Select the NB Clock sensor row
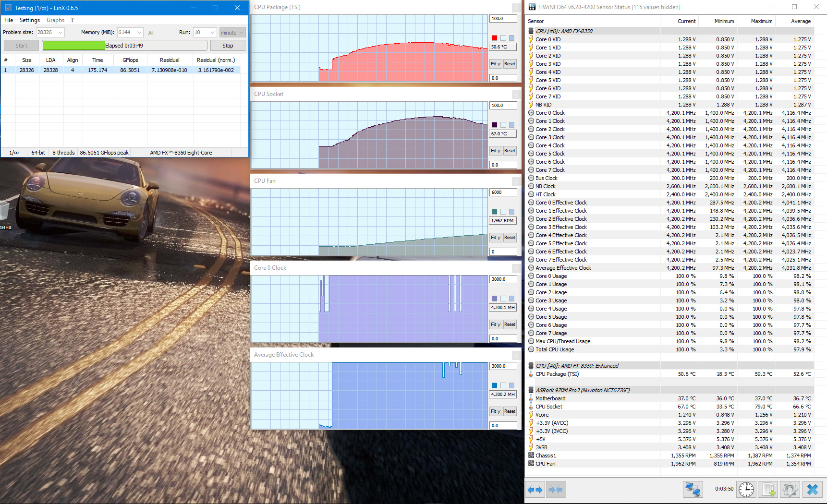The image size is (827, 504). click(670, 186)
